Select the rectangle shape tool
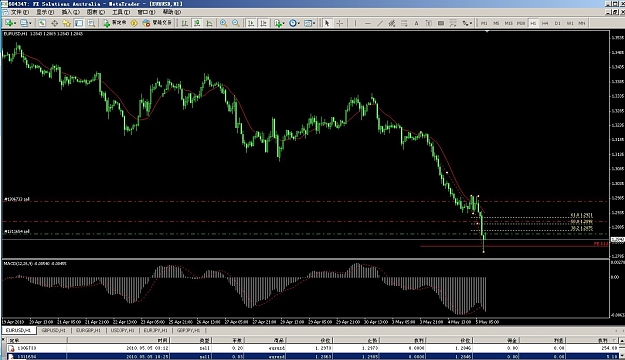Viewport: 625px width, 360px height. [x=441, y=23]
